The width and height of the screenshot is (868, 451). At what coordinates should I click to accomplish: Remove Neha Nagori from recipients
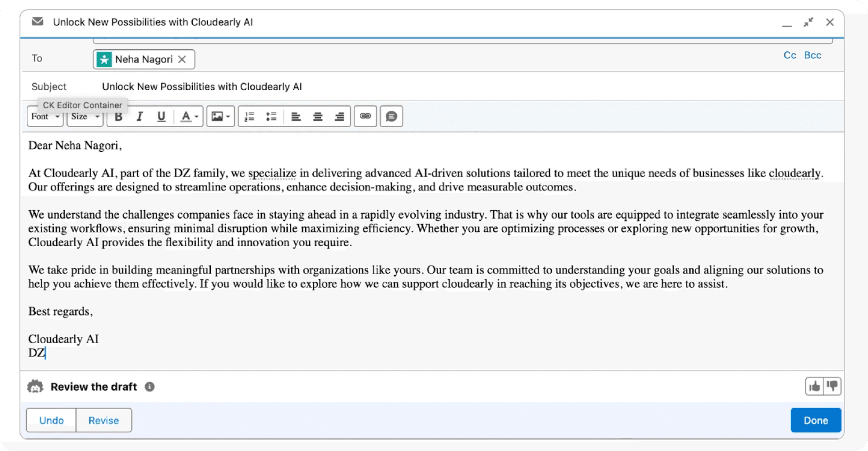(182, 59)
